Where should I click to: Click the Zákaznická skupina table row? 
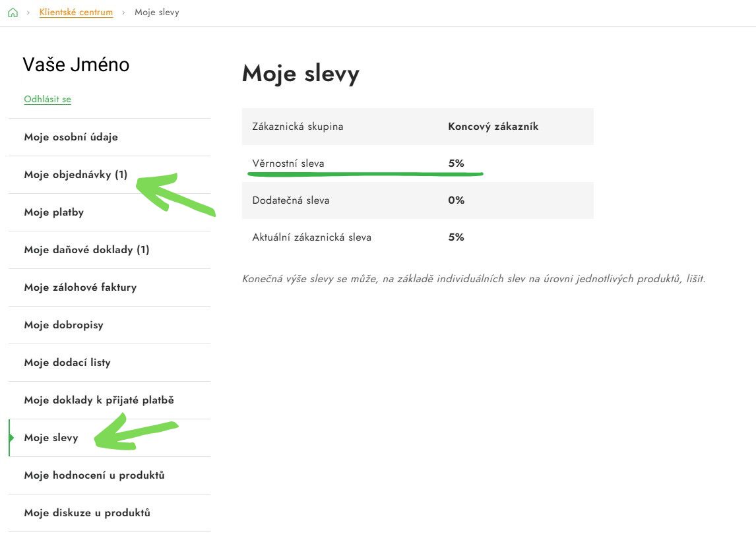click(417, 127)
